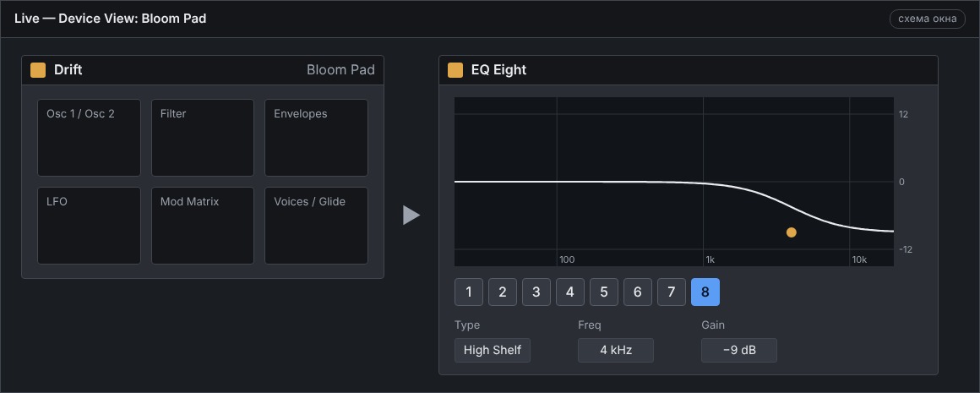Open the Voices / Glide section
980x393 pixels.
pyautogui.click(x=316, y=226)
